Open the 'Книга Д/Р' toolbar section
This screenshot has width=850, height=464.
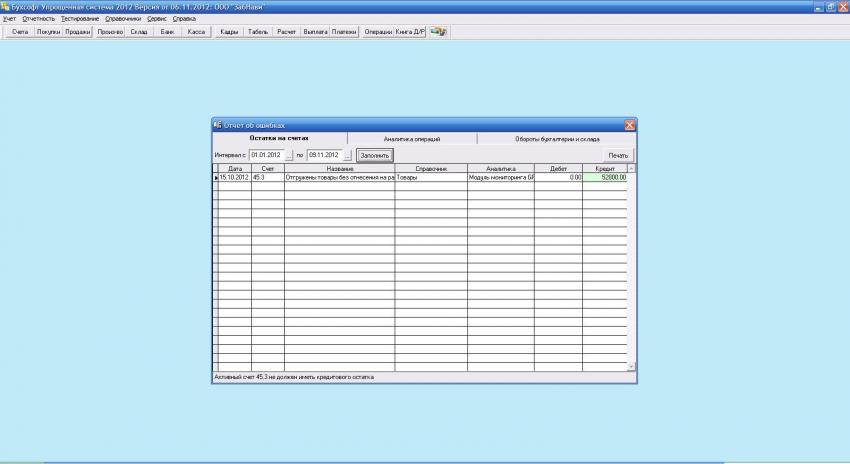coord(410,32)
